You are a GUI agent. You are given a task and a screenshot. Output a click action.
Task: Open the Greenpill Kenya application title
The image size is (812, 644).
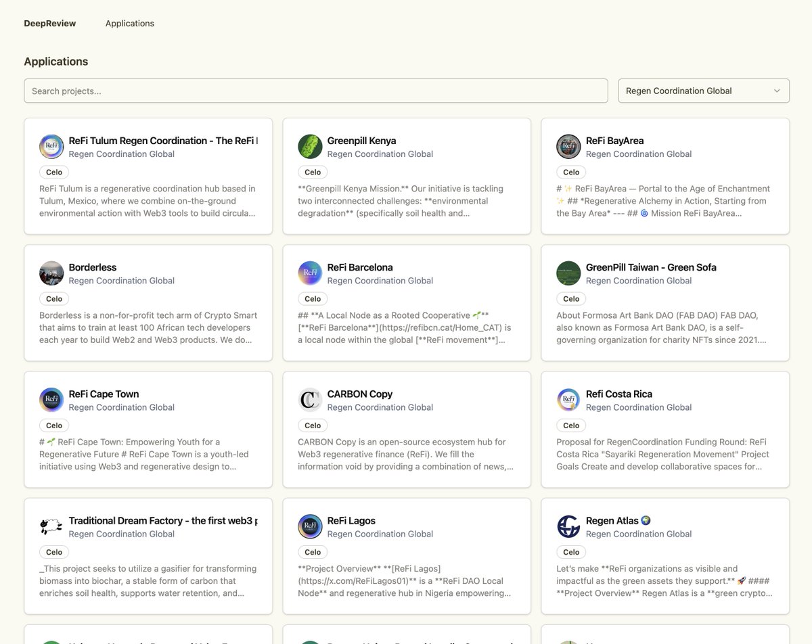361,141
